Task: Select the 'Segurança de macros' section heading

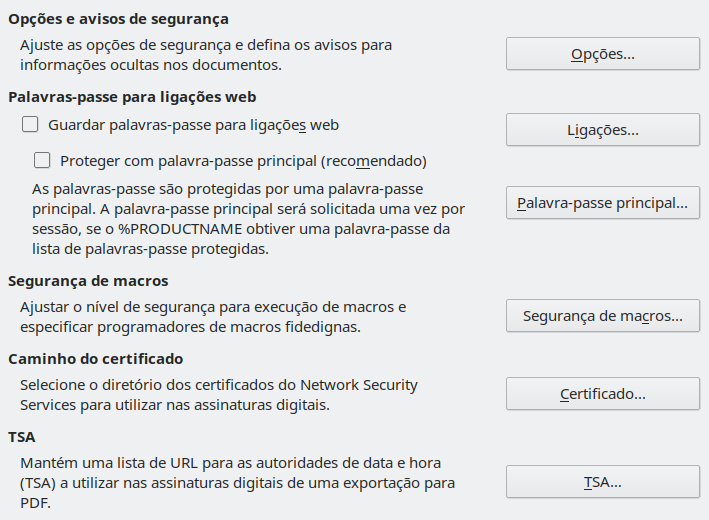Action: coord(88,281)
